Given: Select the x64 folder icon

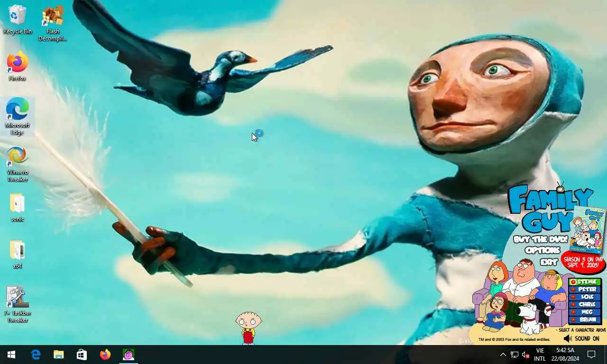Looking at the screenshot, I should pos(18,255).
